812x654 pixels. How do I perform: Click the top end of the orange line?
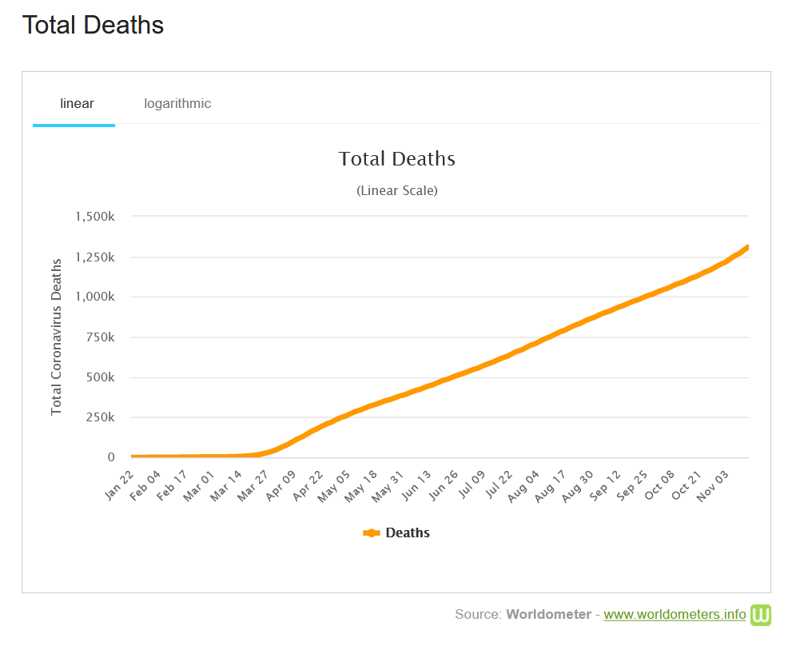(x=746, y=249)
